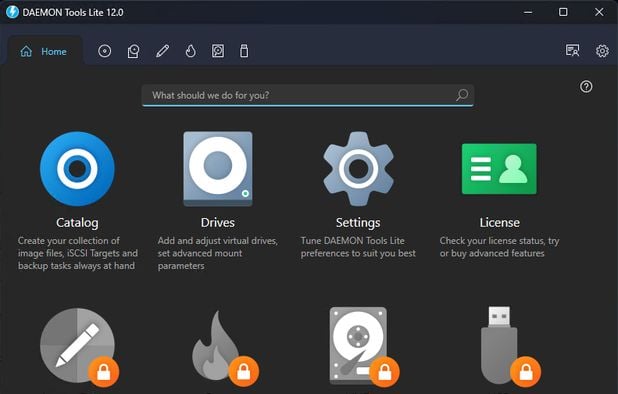618x394 pixels.
Task: Open the virtual HDD toolbar icon
Action: click(x=218, y=51)
